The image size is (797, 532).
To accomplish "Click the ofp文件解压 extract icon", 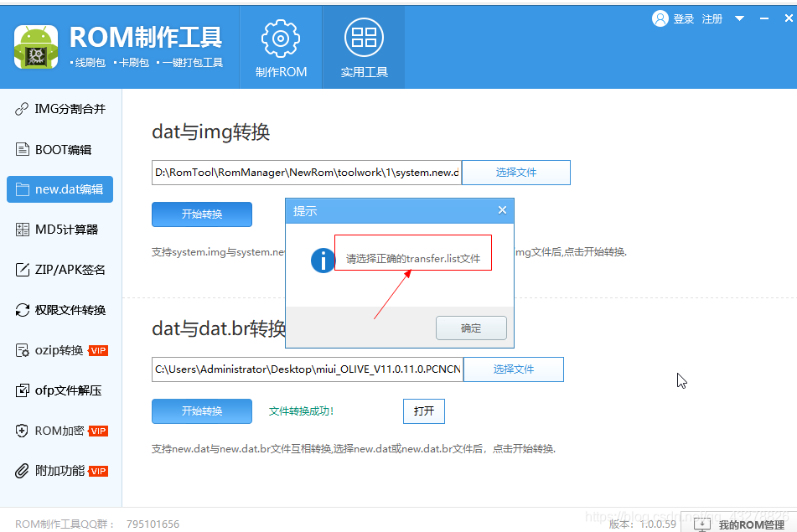I will point(23,390).
